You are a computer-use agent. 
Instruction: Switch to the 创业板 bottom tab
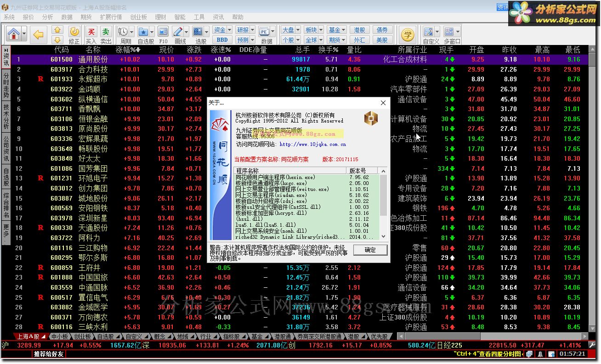coord(82,336)
